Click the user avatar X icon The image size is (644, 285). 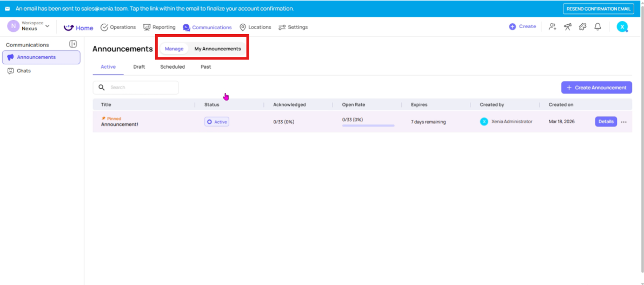click(x=622, y=26)
